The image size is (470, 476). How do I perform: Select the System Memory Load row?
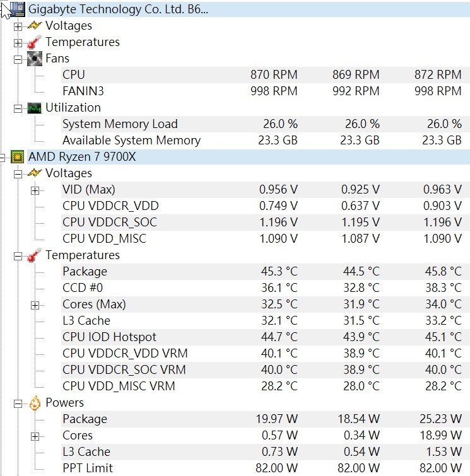[x=265, y=124]
